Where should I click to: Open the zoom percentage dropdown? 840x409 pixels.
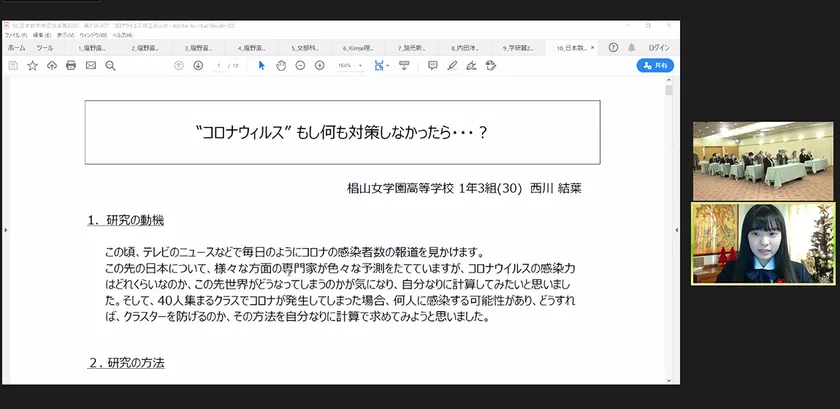(350, 65)
